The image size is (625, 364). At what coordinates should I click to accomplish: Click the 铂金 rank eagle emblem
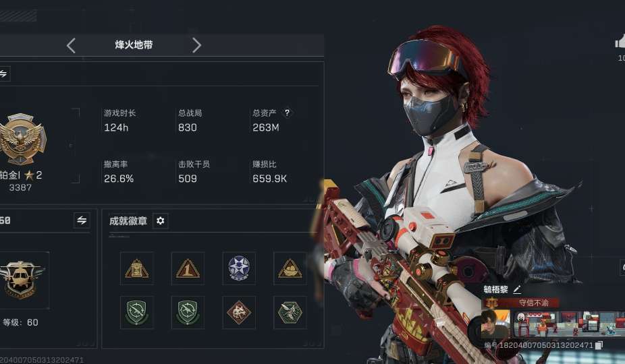pos(23,140)
